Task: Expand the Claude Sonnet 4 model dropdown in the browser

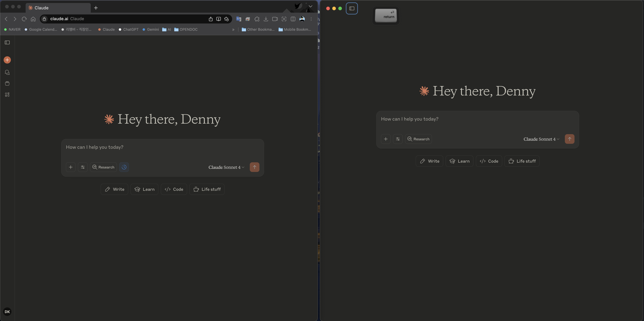Action: (226, 167)
